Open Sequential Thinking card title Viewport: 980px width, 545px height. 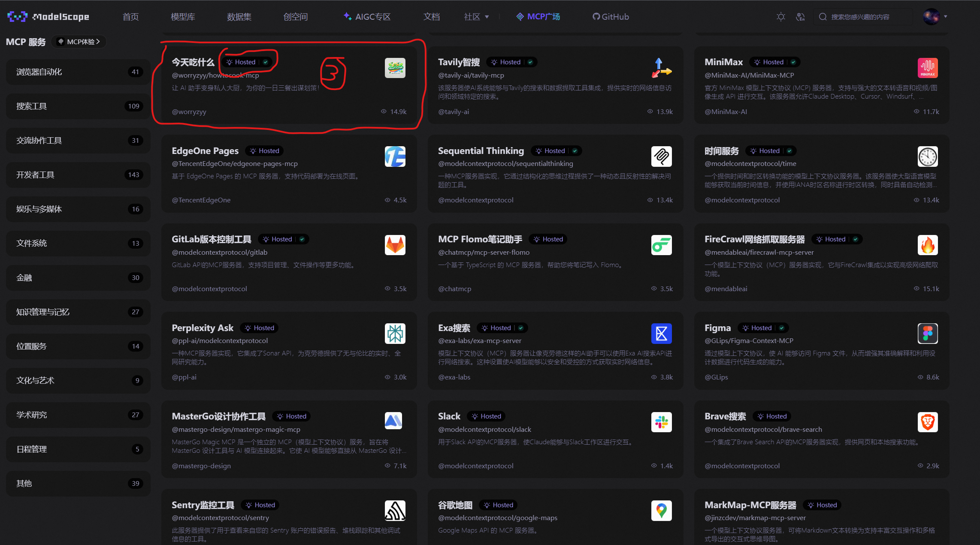pyautogui.click(x=481, y=151)
